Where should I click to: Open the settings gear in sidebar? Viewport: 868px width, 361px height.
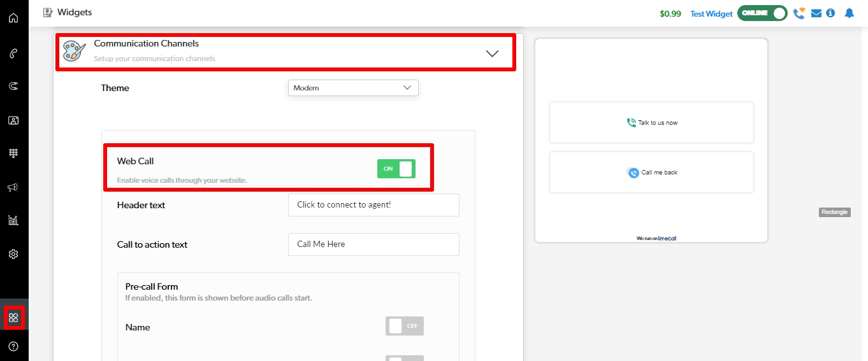click(x=13, y=254)
